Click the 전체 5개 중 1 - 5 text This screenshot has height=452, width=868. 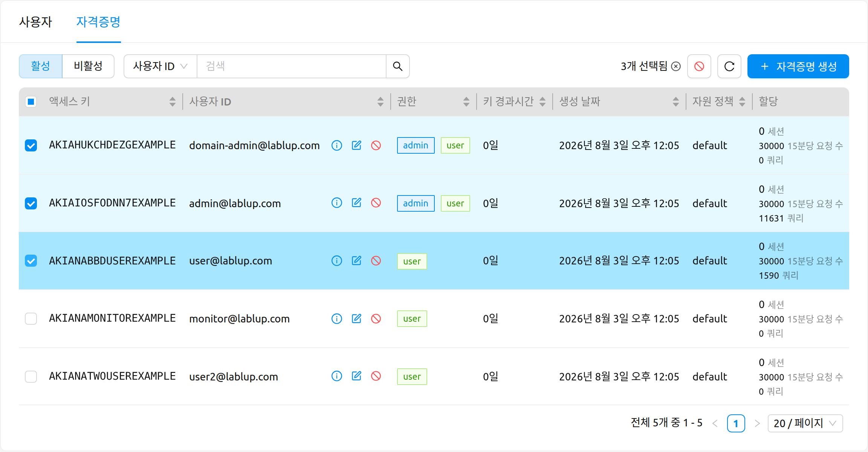click(666, 423)
